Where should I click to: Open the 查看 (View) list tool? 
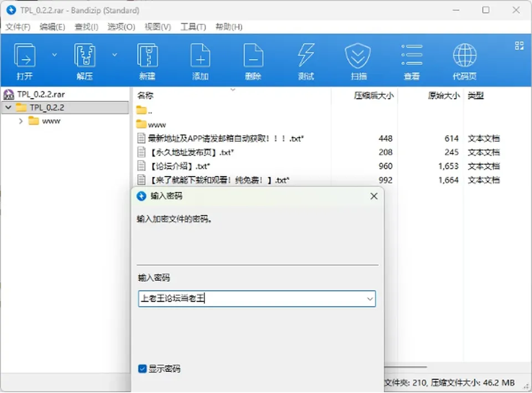412,61
